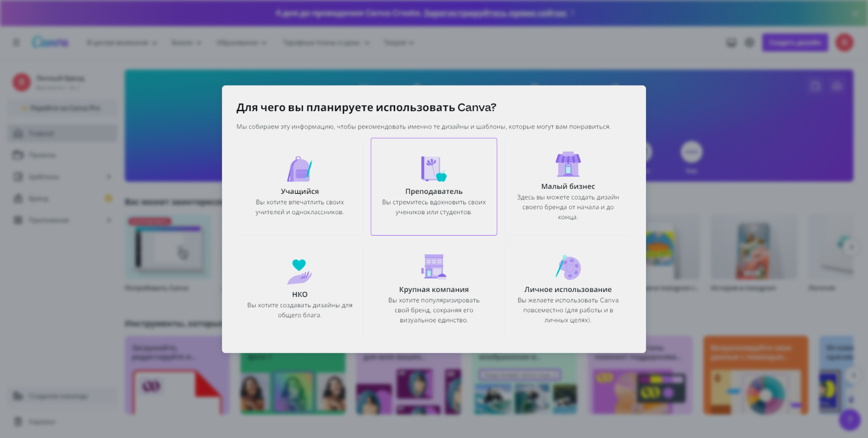Click the Создание команды icon in the sidebar
This screenshot has height=438, width=868.
click(x=19, y=396)
